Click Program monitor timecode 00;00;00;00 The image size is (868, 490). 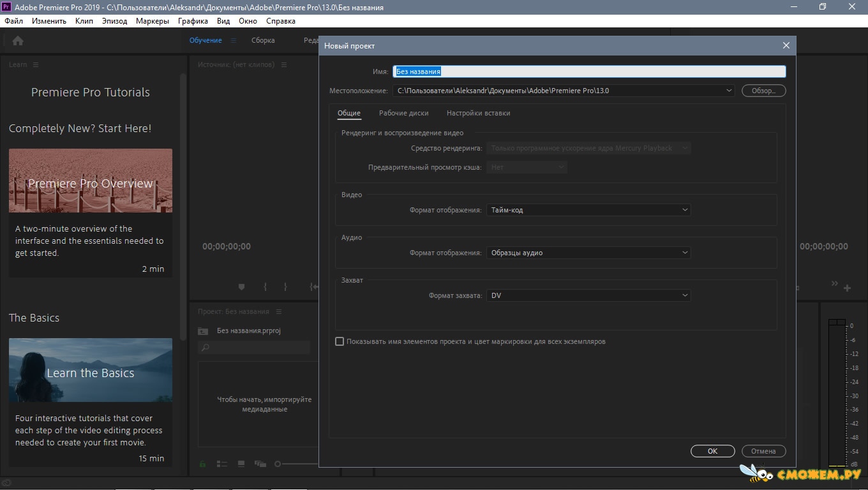824,246
